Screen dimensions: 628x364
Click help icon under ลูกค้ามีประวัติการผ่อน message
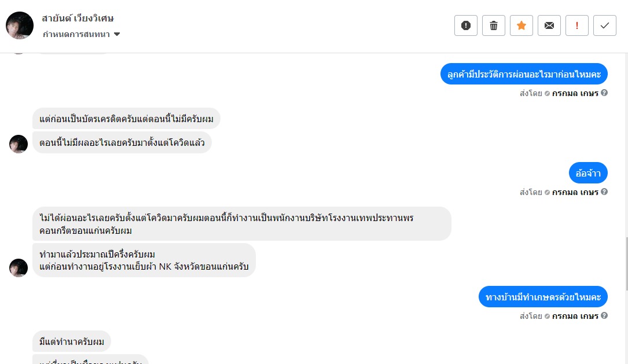604,93
